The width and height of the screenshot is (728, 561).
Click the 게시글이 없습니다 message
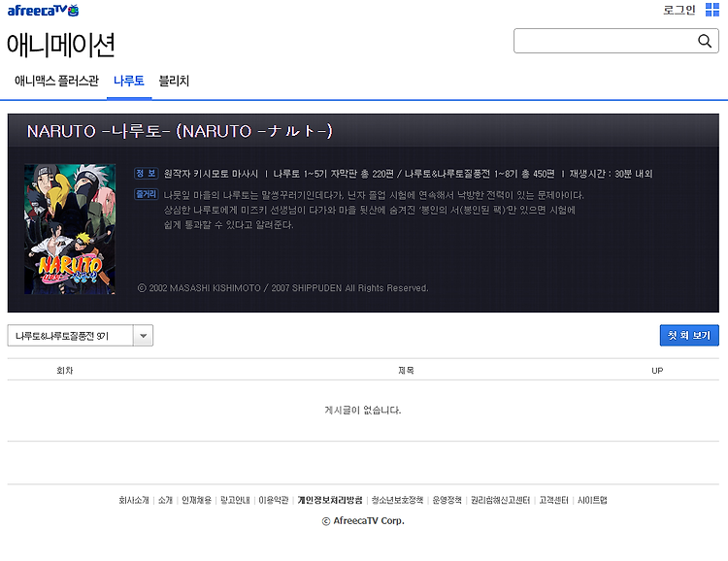(363, 410)
